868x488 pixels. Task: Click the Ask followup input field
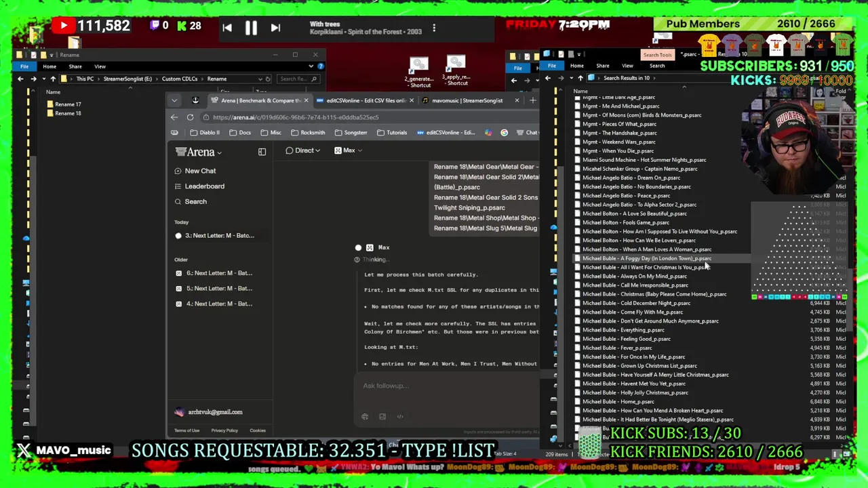(448, 386)
